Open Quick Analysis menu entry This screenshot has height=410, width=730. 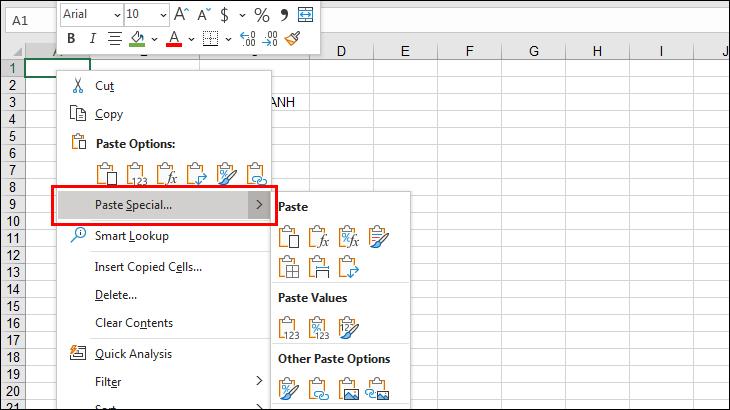[163, 354]
